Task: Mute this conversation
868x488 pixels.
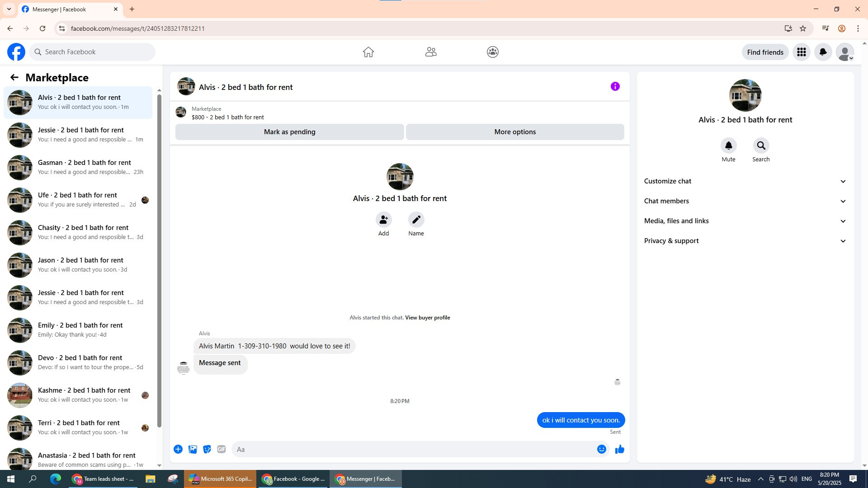Action: [728, 146]
